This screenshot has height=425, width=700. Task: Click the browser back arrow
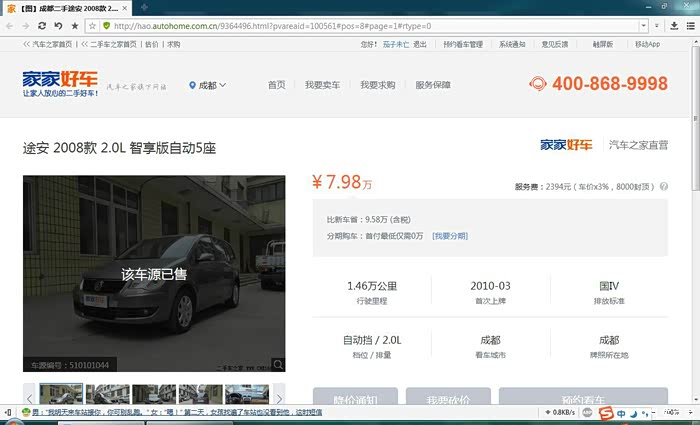tap(11, 25)
